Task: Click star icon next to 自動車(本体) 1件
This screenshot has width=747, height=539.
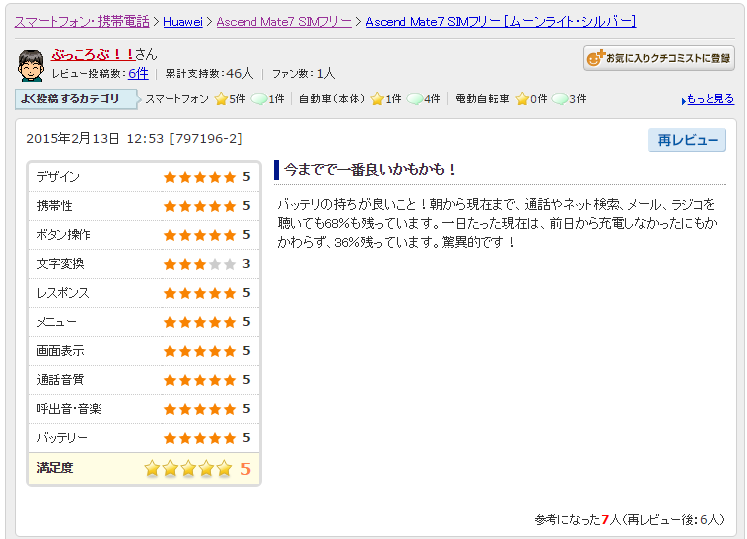Action: click(x=377, y=99)
